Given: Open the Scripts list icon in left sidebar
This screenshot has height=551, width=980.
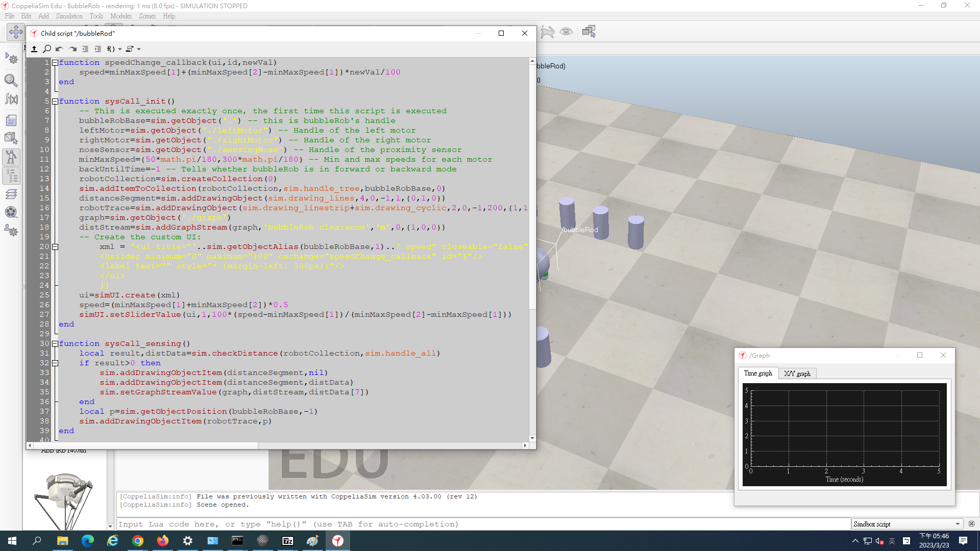Looking at the screenshot, I should (x=11, y=121).
